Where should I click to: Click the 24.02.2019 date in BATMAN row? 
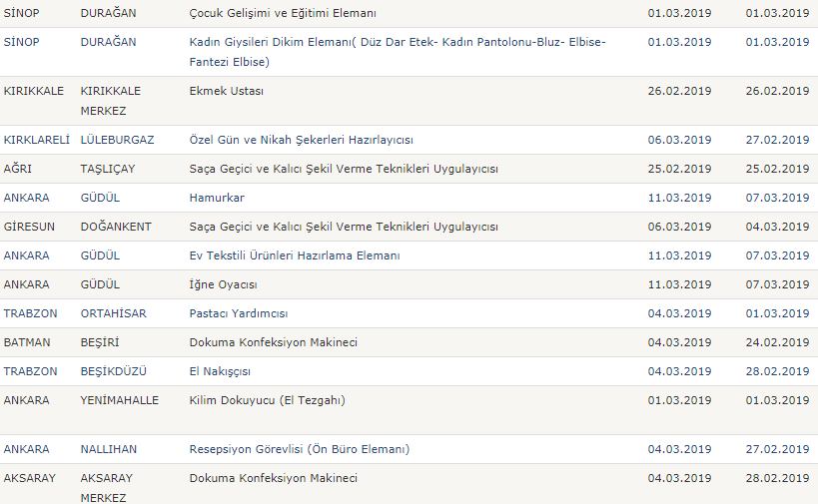pos(777,342)
